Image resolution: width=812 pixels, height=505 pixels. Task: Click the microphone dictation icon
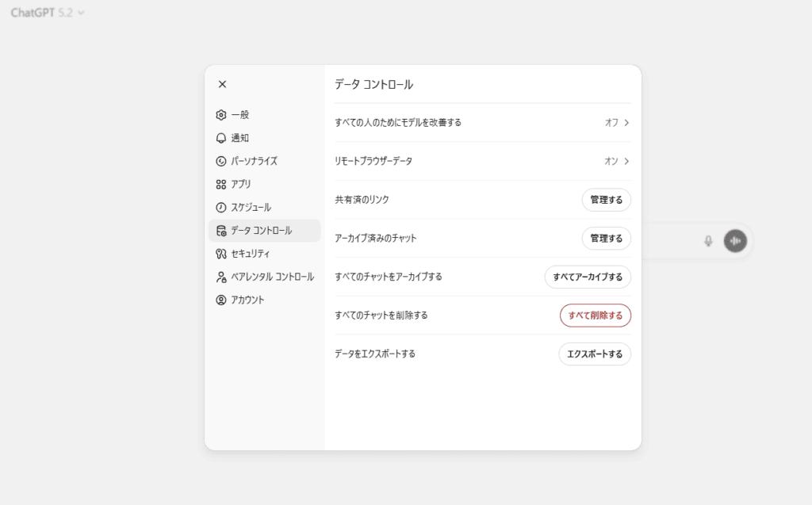coord(708,241)
